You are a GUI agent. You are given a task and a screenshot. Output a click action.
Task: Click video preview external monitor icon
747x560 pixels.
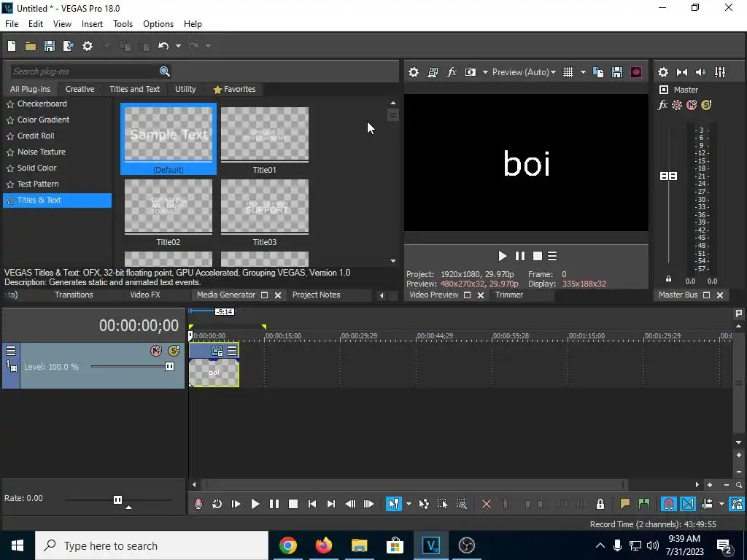point(433,72)
